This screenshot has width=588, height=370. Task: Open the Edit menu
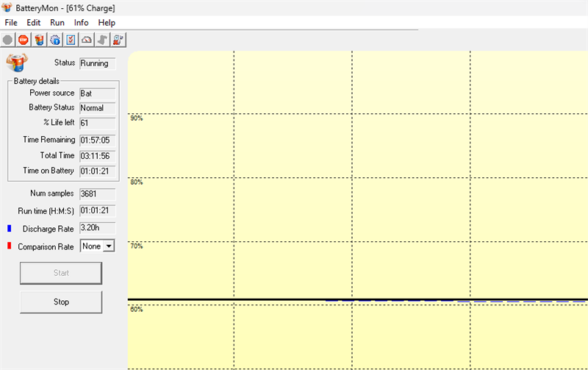33,23
